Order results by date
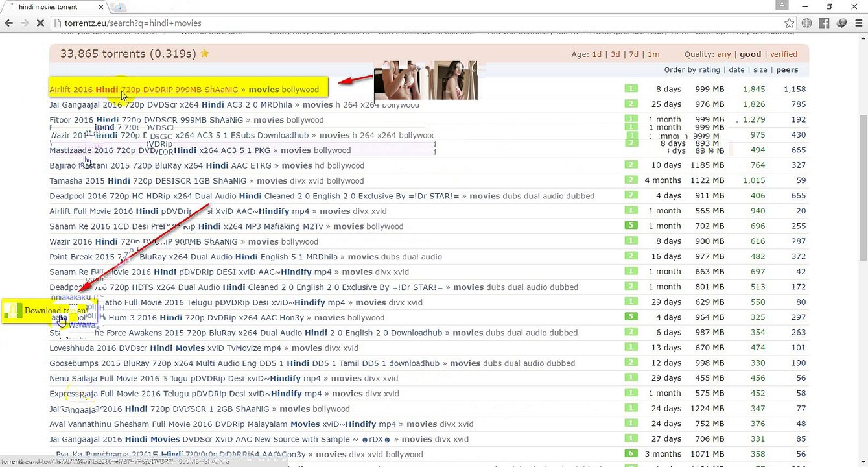This screenshot has height=467, width=868. tap(737, 70)
